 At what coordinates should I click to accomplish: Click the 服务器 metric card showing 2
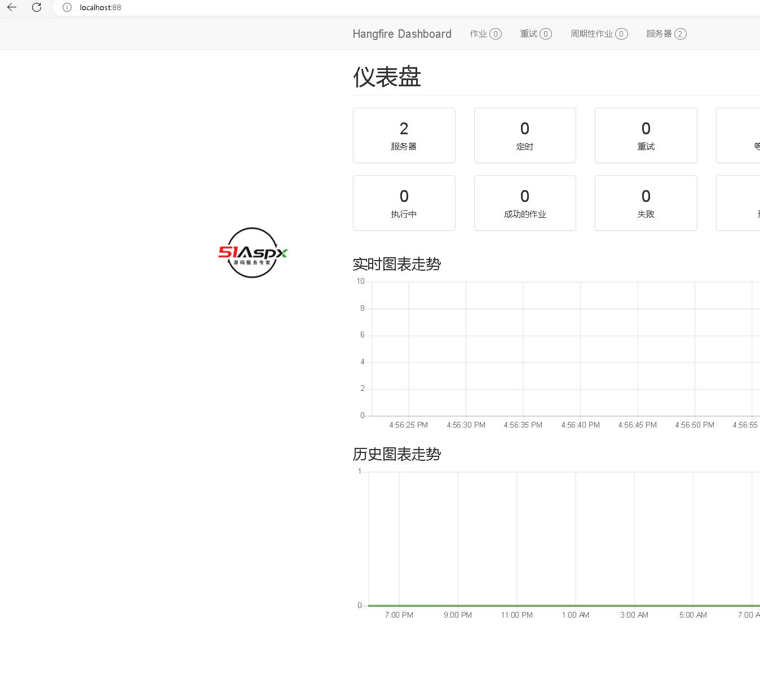[404, 135]
